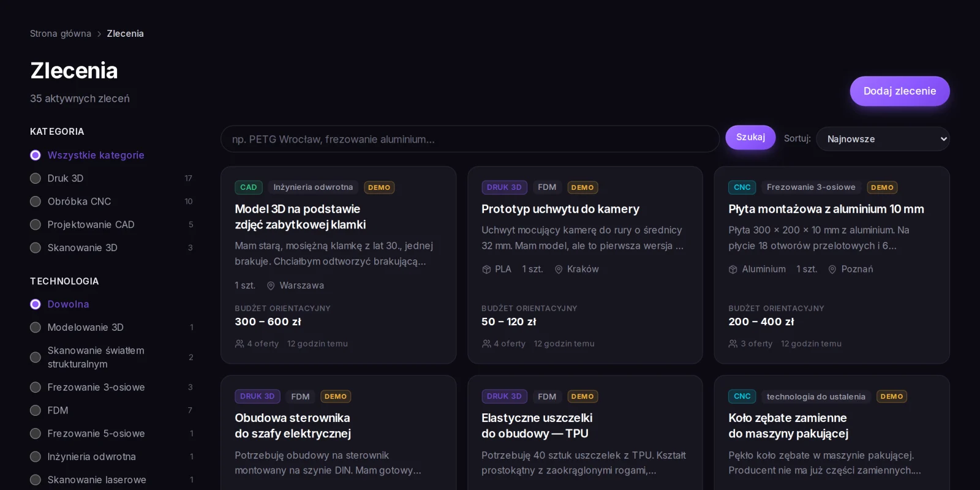Image resolution: width=980 pixels, height=490 pixels.
Task: Click the DEMO badge on Płyta montażowa card
Action: pos(882,187)
